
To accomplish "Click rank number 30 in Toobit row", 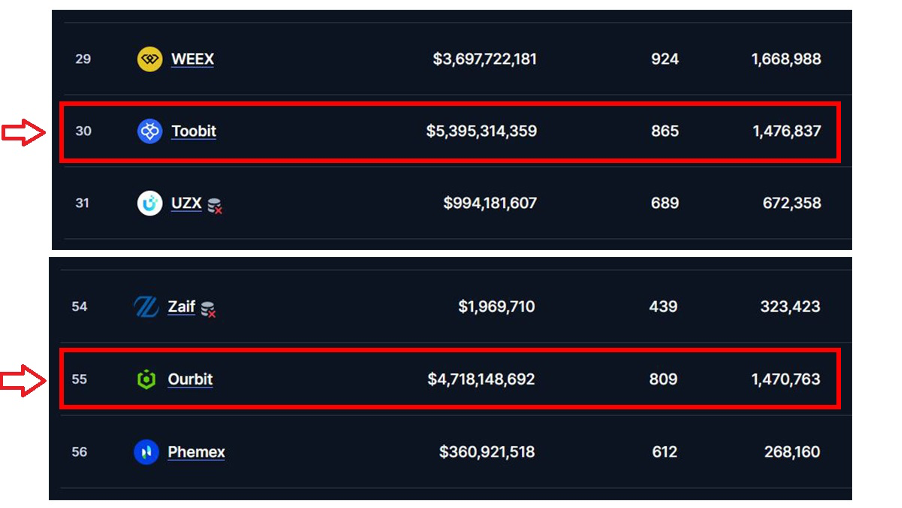I will click(83, 131).
